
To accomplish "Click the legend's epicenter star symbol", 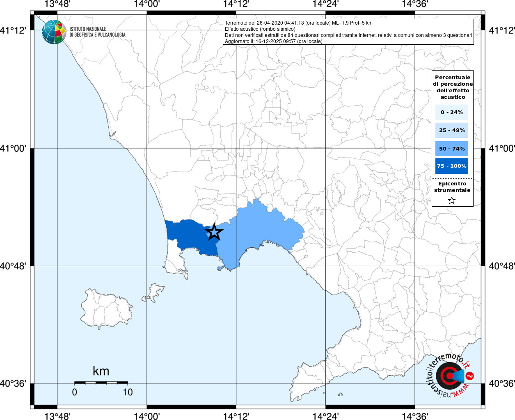I will pos(452,201).
